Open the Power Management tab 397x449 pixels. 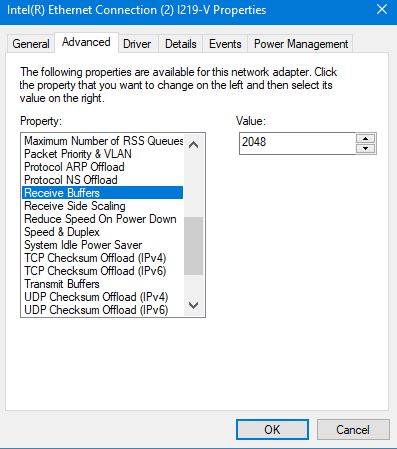click(x=301, y=44)
